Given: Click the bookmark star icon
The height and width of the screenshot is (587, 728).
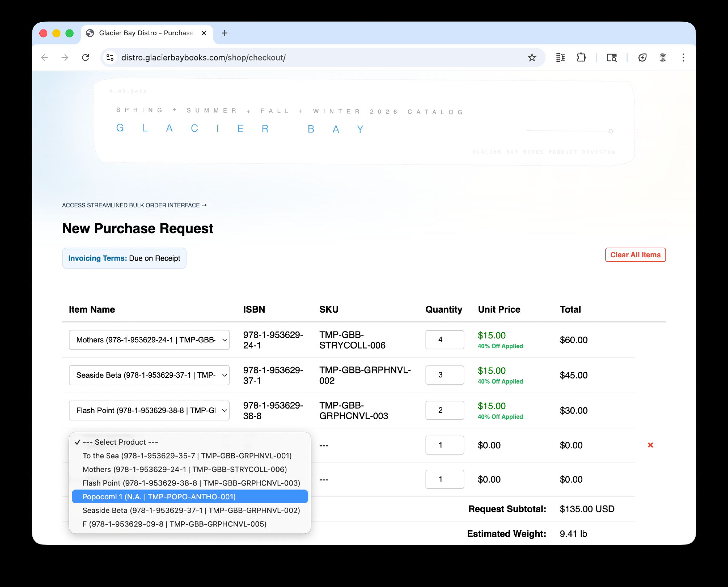Looking at the screenshot, I should click(532, 57).
